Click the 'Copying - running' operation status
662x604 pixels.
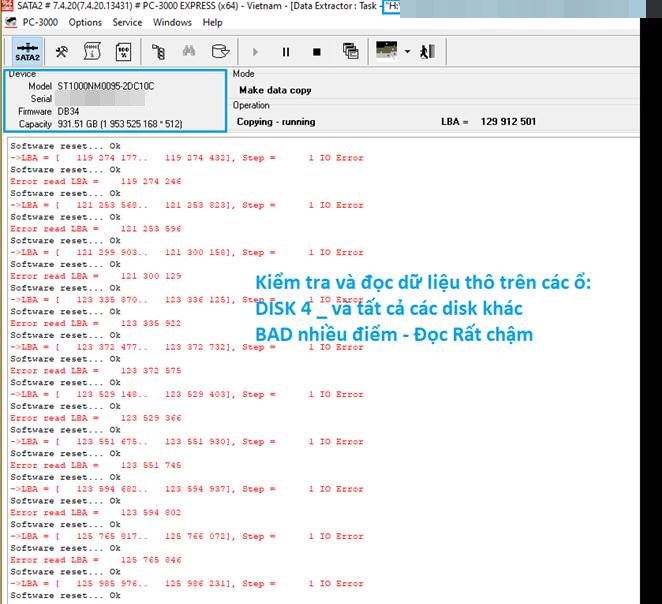pyautogui.click(x=276, y=122)
